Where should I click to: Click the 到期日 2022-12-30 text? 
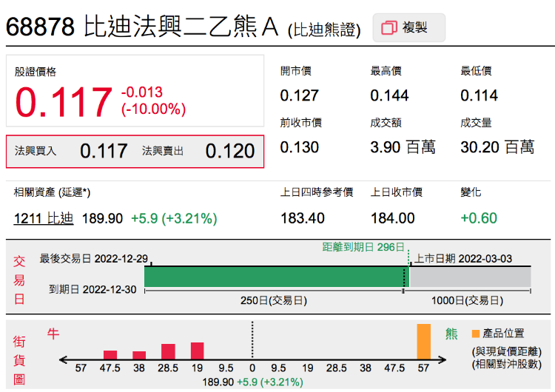[x=92, y=289]
